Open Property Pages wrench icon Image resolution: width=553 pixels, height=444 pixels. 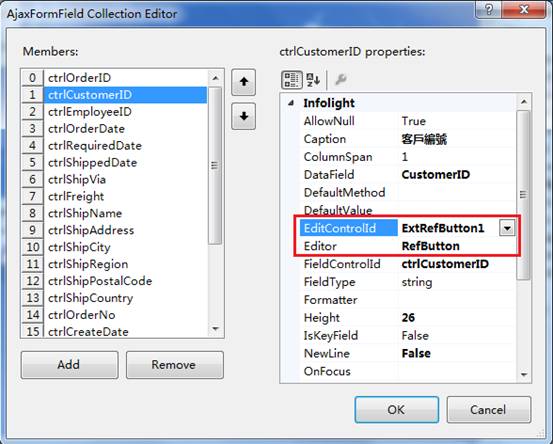coord(340,80)
